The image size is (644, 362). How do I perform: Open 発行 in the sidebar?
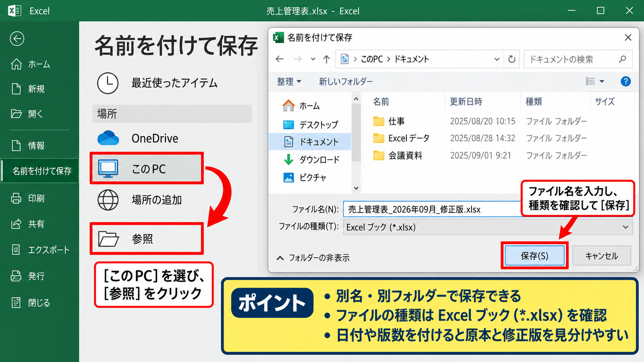[28, 276]
